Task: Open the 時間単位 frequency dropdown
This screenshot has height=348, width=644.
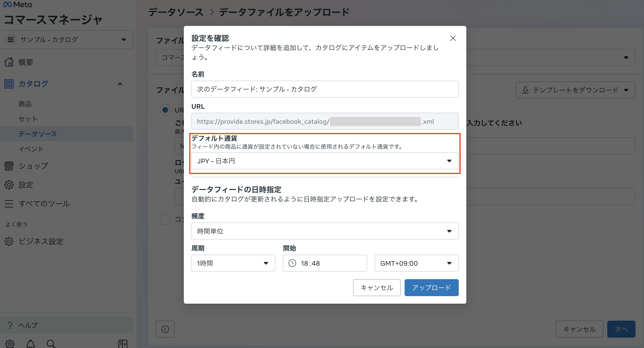Action: 325,231
